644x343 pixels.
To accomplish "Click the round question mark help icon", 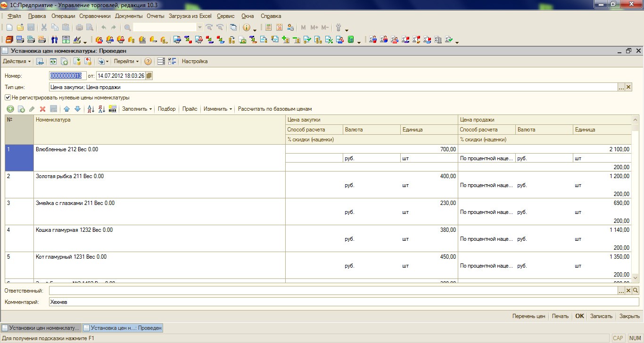I will coord(148,61).
